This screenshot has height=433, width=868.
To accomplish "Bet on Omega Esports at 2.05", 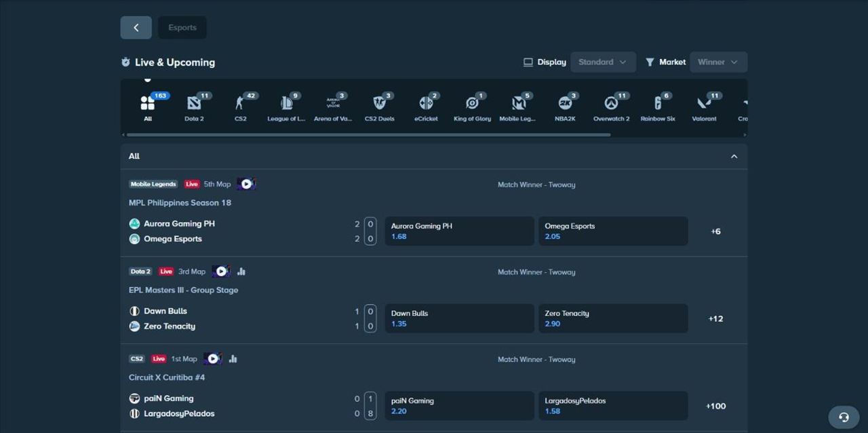I will tap(613, 231).
